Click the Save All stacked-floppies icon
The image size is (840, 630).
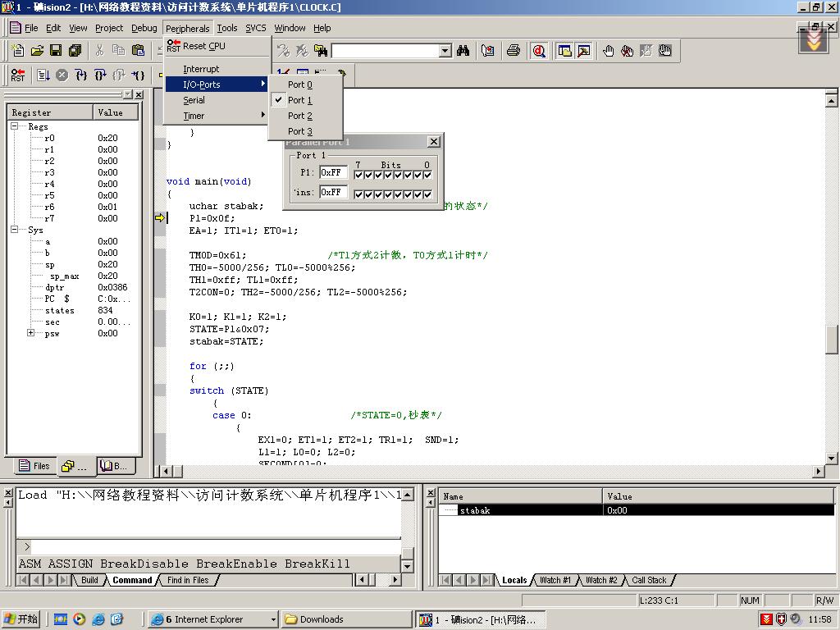pos(75,50)
